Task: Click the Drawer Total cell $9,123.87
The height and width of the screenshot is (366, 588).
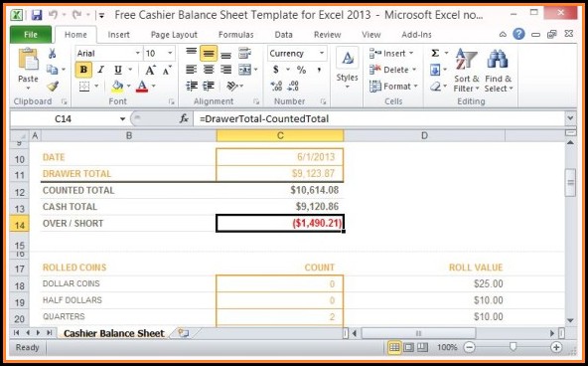Action: 280,173
